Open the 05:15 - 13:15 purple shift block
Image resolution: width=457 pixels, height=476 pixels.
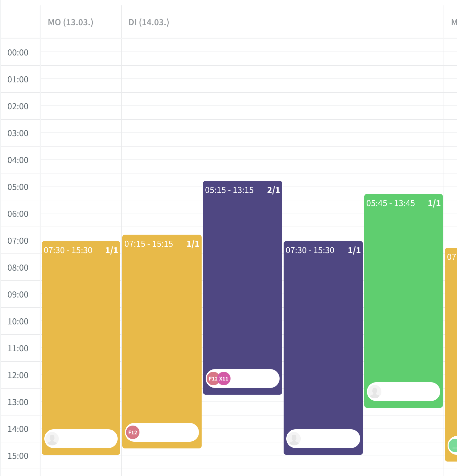[242, 286]
